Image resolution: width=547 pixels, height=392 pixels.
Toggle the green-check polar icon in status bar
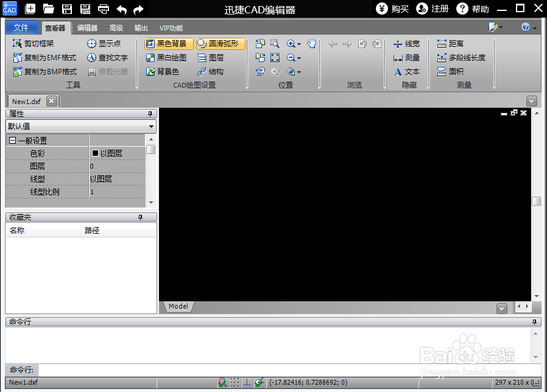pos(259,383)
